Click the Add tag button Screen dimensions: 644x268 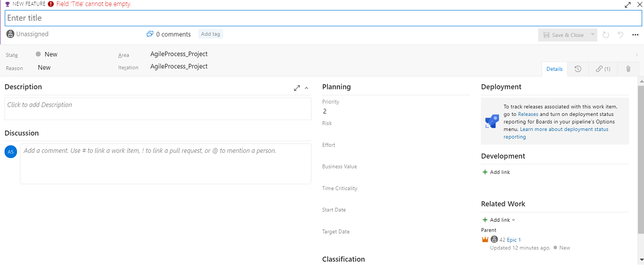[x=210, y=35]
